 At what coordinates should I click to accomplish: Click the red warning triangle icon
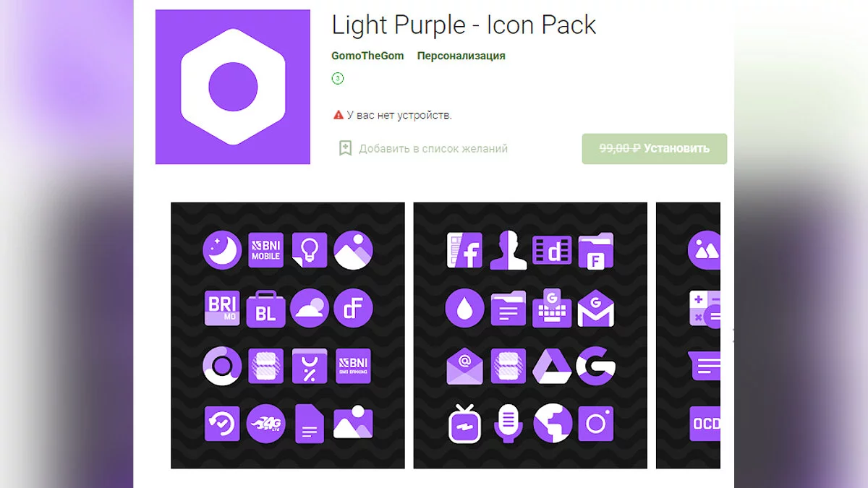pyautogui.click(x=338, y=115)
